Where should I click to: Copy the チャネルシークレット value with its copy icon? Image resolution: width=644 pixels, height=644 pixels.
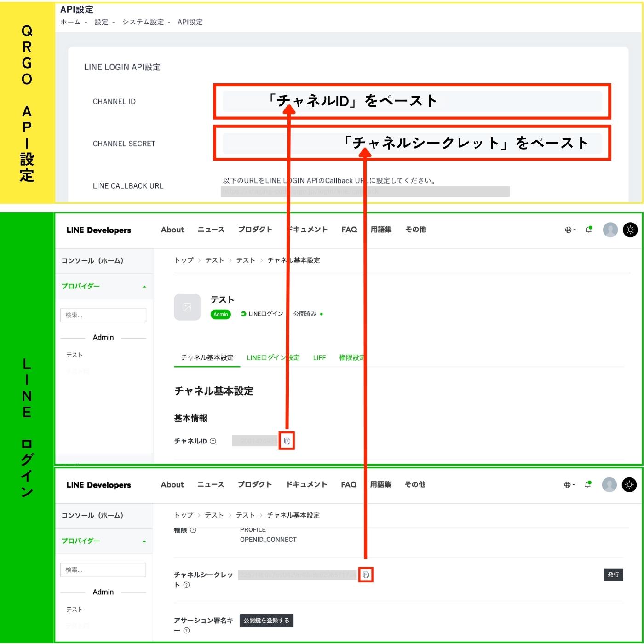366,575
